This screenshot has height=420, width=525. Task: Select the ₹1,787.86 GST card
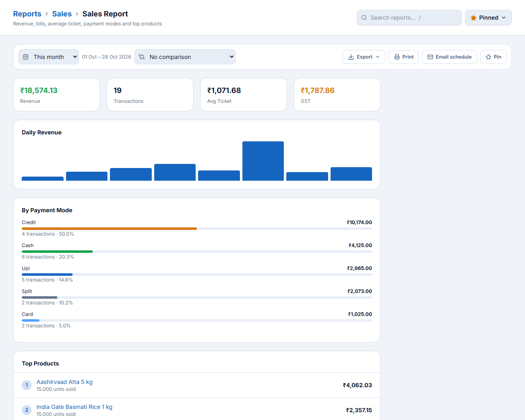click(x=337, y=95)
